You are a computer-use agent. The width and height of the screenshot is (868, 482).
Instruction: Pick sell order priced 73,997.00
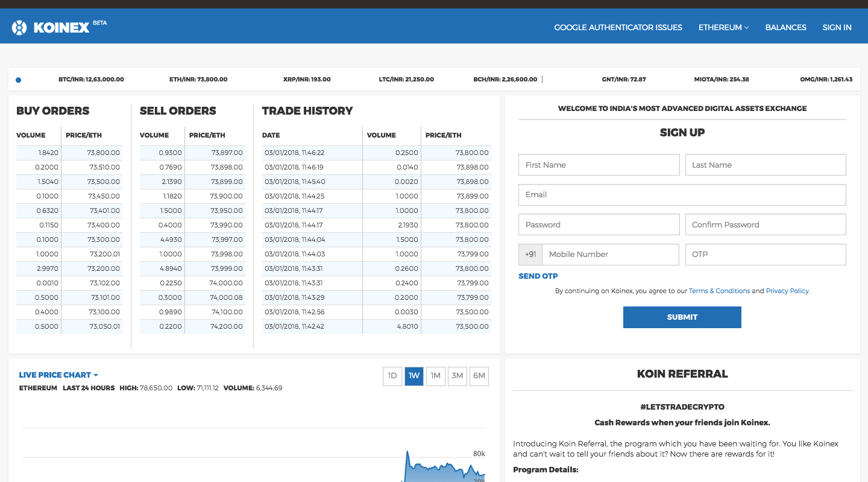pyautogui.click(x=192, y=239)
